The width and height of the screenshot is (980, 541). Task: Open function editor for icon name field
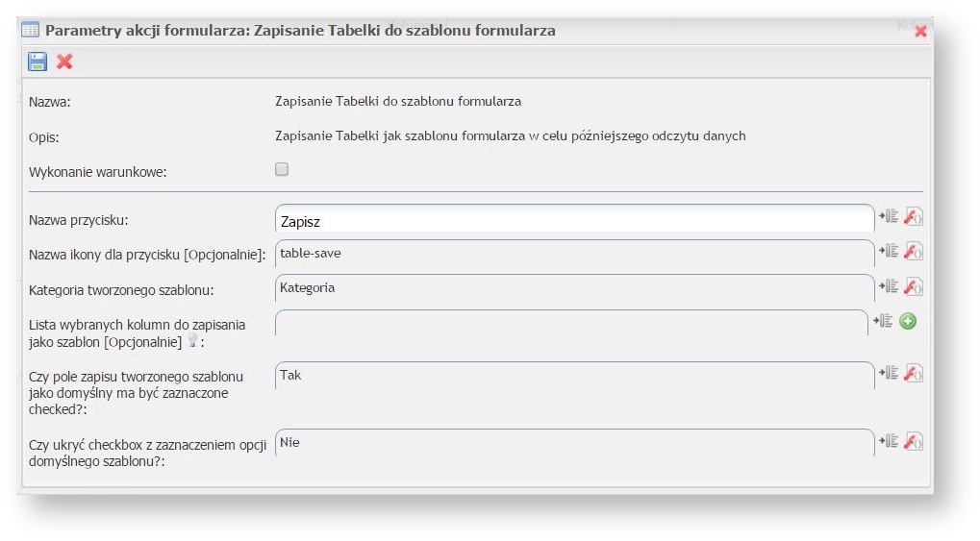pyautogui.click(x=914, y=252)
